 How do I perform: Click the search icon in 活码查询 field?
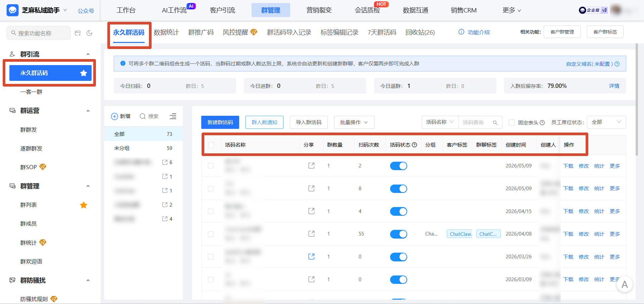(495, 122)
